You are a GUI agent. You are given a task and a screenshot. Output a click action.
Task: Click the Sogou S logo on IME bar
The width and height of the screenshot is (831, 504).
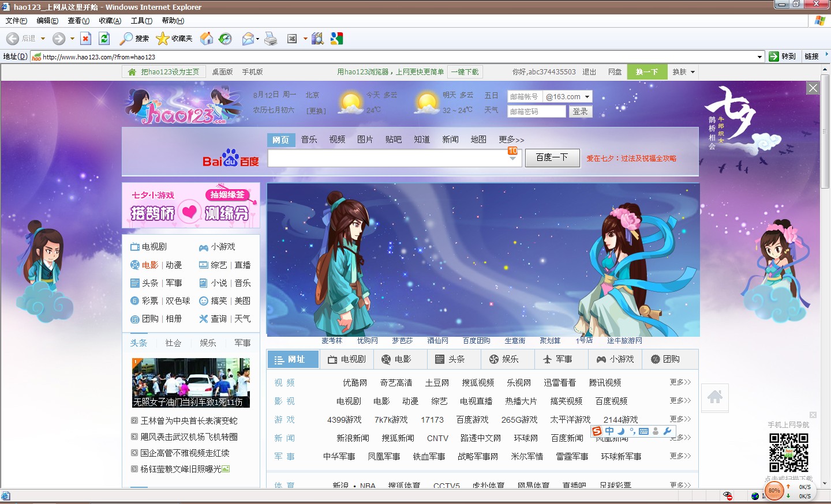597,431
